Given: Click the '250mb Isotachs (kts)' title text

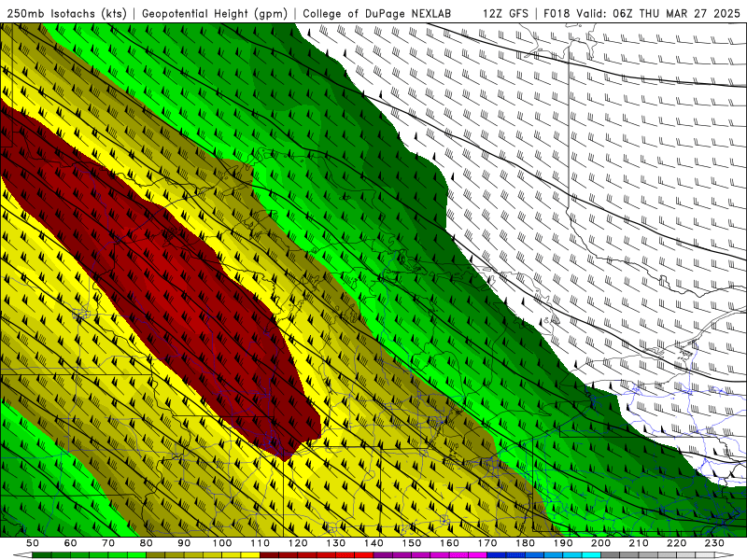Looking at the screenshot, I should point(67,14).
